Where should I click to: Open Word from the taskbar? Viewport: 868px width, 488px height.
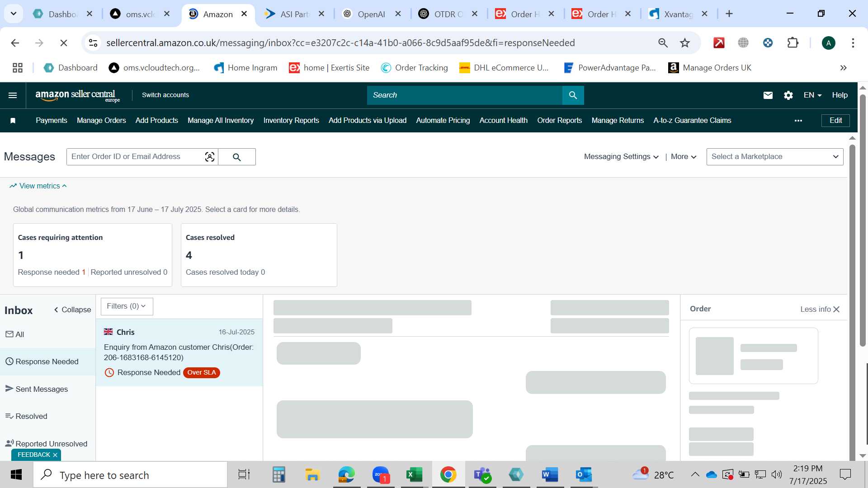550,475
